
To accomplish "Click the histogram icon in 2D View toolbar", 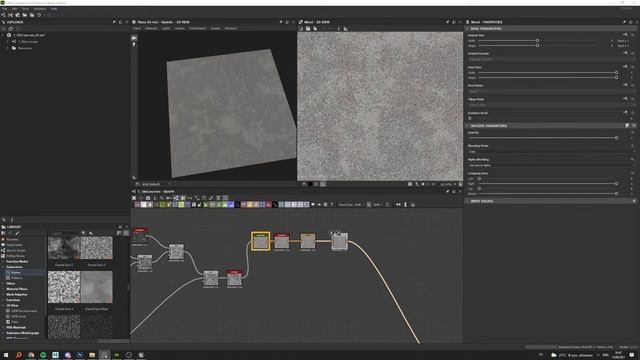I will coord(345,29).
